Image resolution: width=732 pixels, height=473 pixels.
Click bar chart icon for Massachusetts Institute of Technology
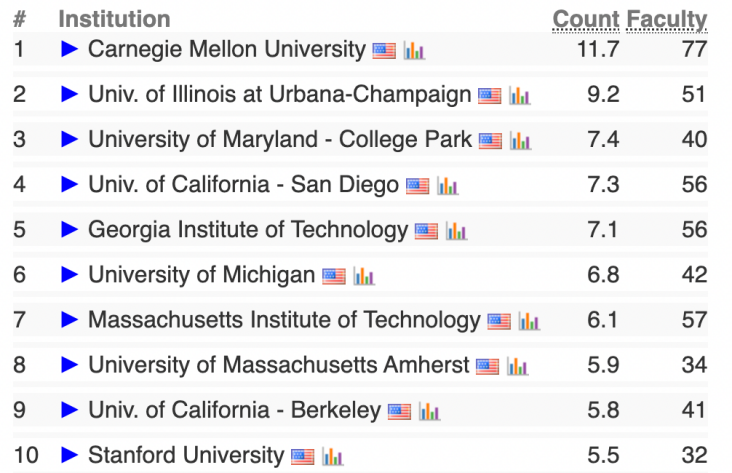tap(529, 321)
